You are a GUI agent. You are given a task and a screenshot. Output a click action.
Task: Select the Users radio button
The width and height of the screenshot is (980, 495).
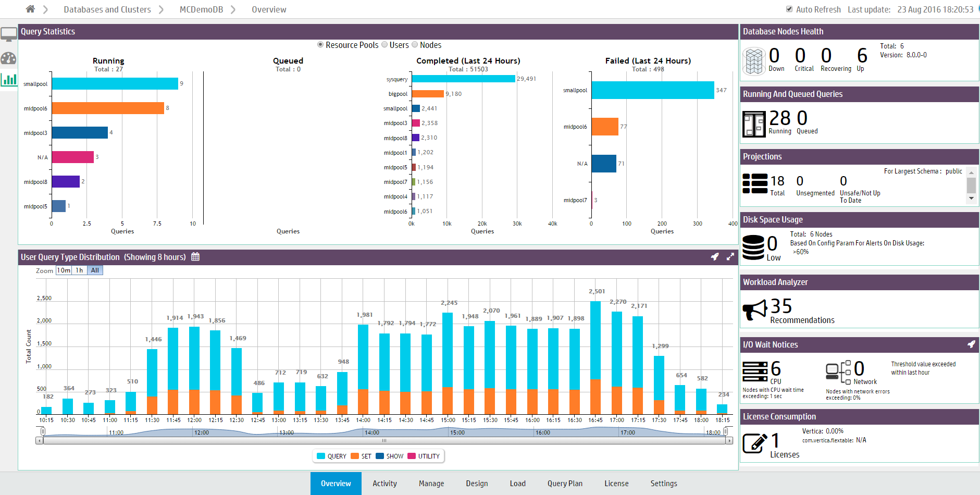pyautogui.click(x=385, y=45)
